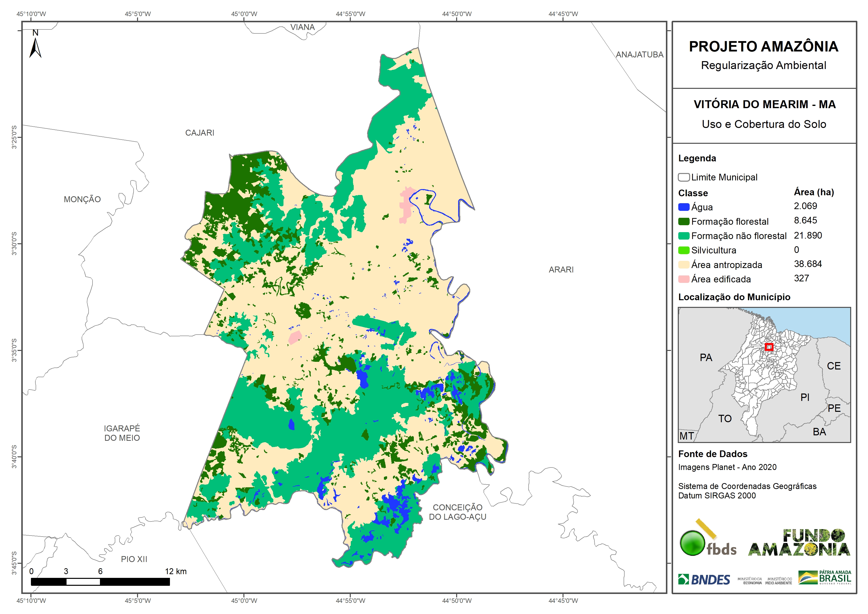Click the BNDES logo
Image resolution: width=868 pixels, height=614 pixels.
[x=704, y=580]
